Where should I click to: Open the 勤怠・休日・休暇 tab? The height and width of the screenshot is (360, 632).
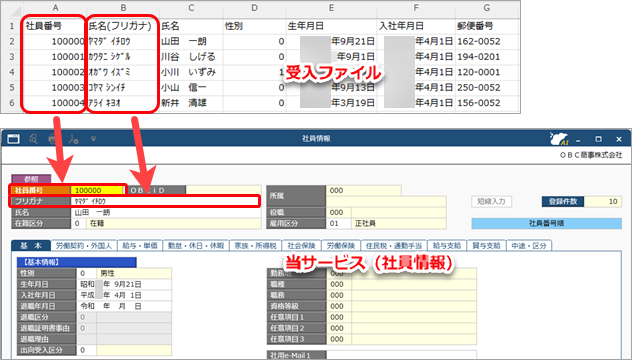pyautogui.click(x=196, y=245)
